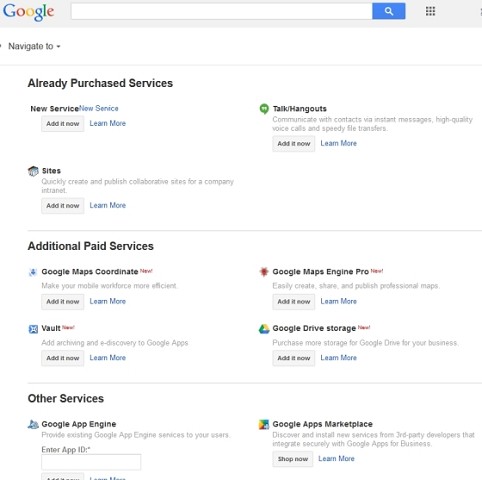
Task: Open Learn More for Google Drive storage
Action: click(339, 358)
